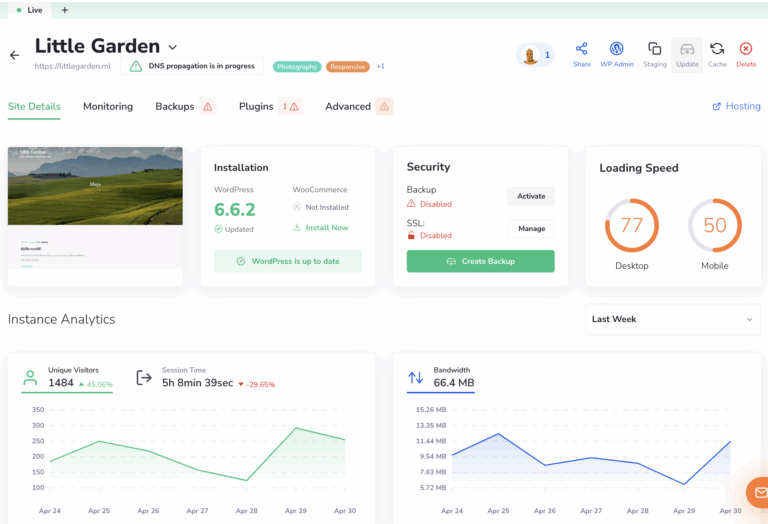Open the Share icon
The width and height of the screenshot is (768, 524).
[581, 48]
